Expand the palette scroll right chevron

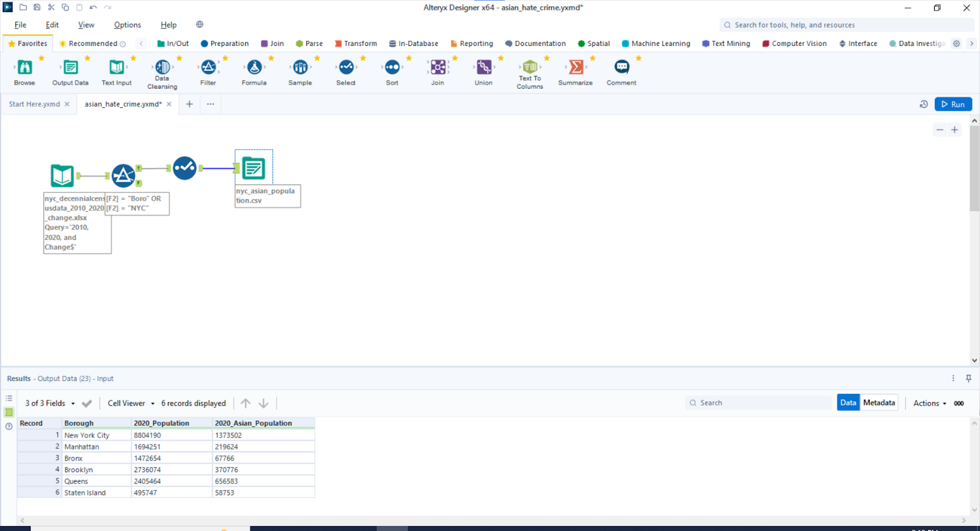click(x=971, y=43)
